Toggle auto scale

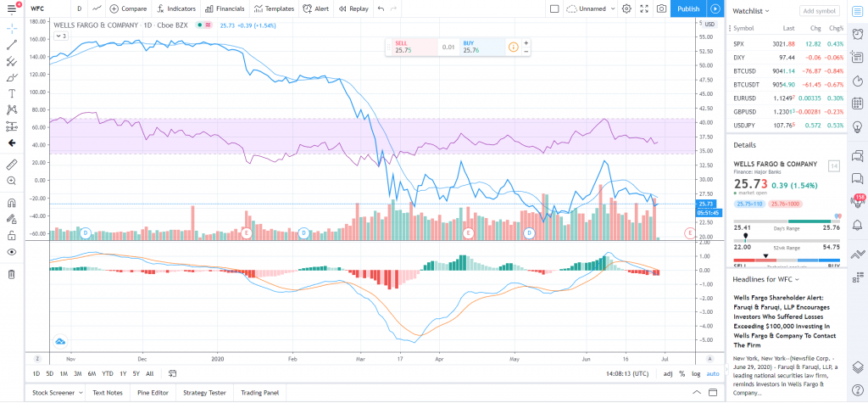(713, 373)
